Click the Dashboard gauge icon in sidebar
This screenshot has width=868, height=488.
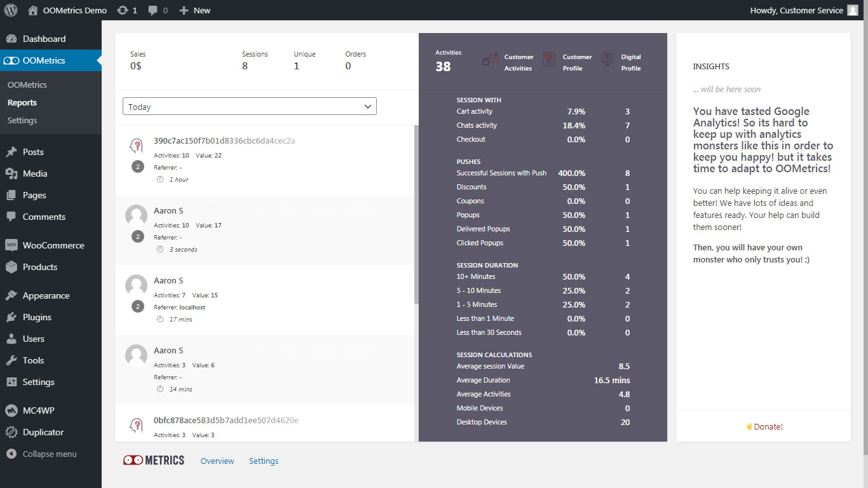11,39
